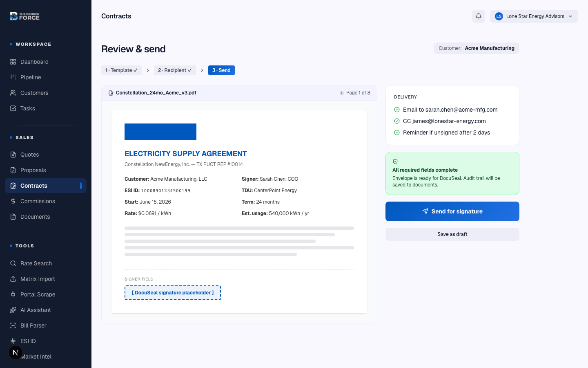Open Proposals in the sidebar
Image resolution: width=588 pixels, height=368 pixels.
[46, 170]
